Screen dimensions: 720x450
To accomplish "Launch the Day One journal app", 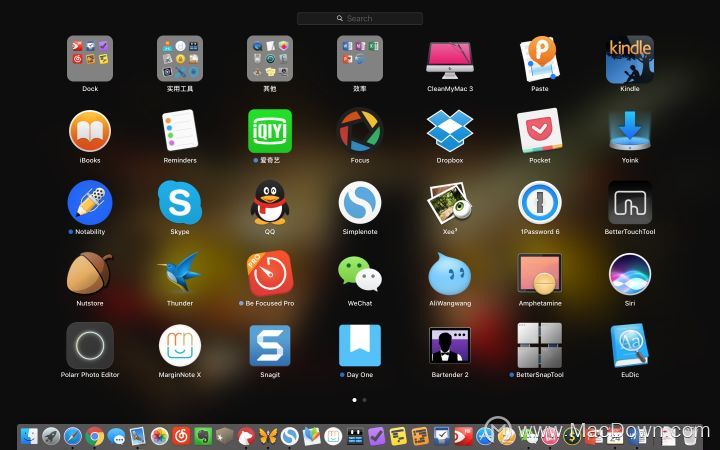I will (360, 345).
